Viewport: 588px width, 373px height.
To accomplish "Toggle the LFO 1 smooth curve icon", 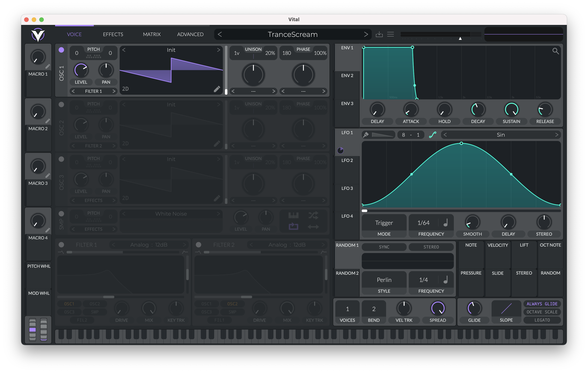I will [x=433, y=135].
